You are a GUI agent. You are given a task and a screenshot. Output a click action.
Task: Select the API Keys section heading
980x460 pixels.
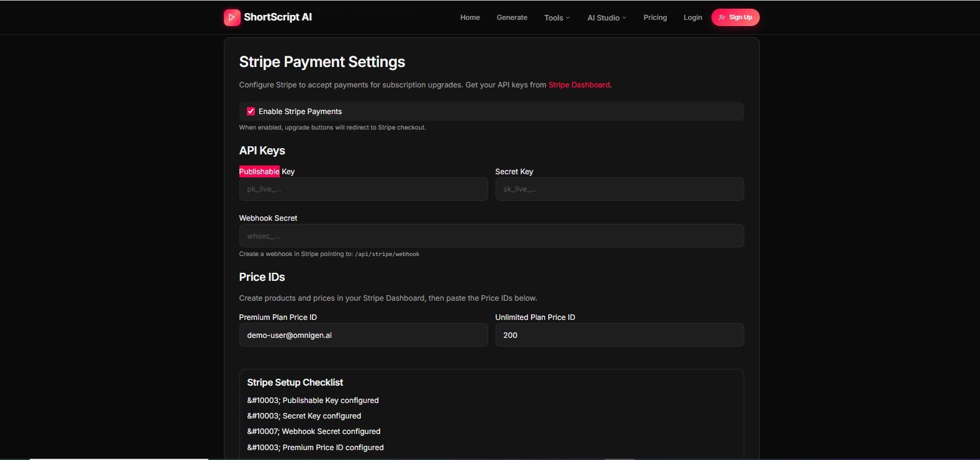coord(262,151)
